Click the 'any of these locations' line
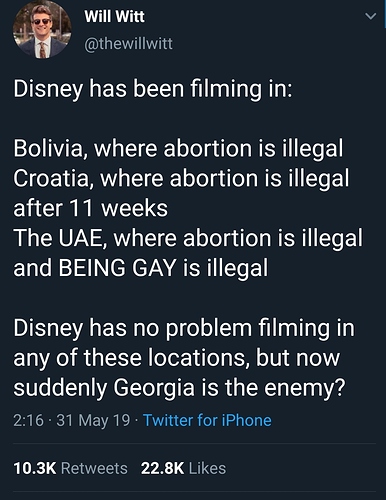 pyautogui.click(x=177, y=358)
